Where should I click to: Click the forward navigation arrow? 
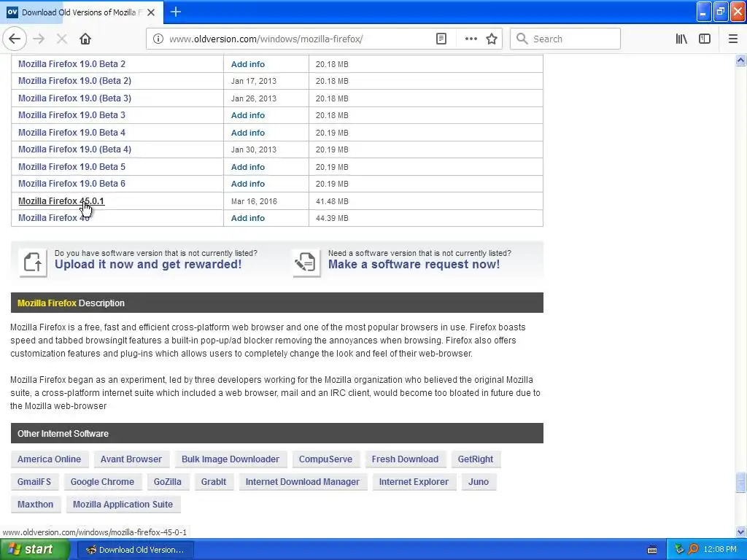39,39
